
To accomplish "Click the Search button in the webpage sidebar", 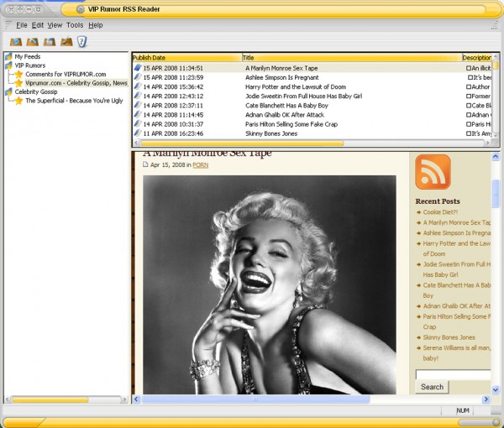I will (432, 387).
